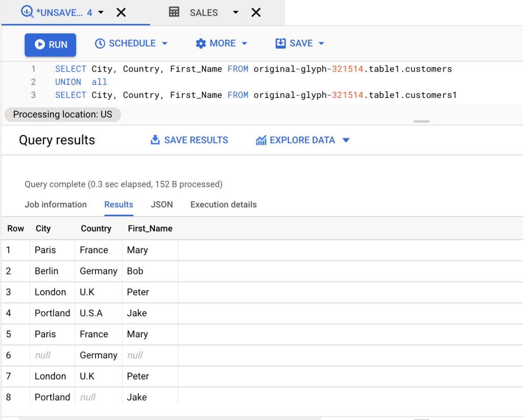The height and width of the screenshot is (420, 523).
Task: Click the MORE gear icon
Action: coord(201,43)
